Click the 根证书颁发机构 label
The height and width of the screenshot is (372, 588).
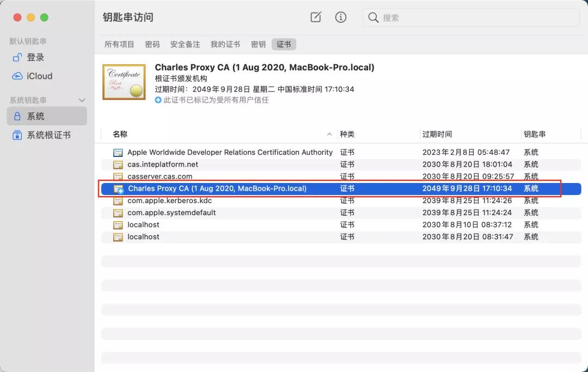click(181, 78)
